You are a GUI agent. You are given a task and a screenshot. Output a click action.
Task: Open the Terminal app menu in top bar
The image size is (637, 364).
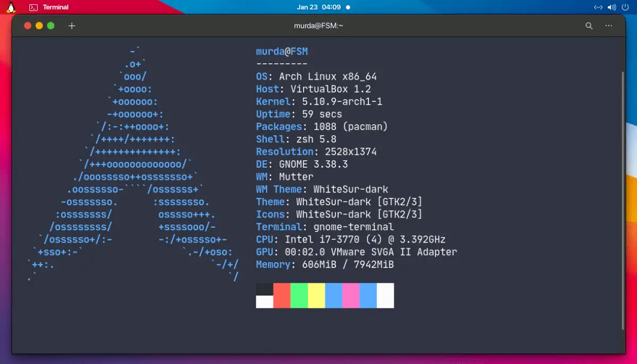pos(56,7)
